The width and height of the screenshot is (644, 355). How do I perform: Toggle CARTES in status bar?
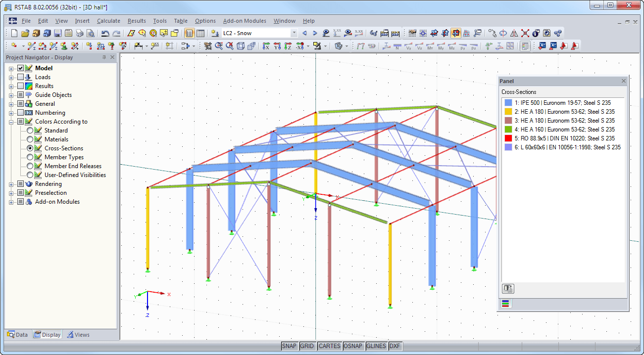(329, 346)
